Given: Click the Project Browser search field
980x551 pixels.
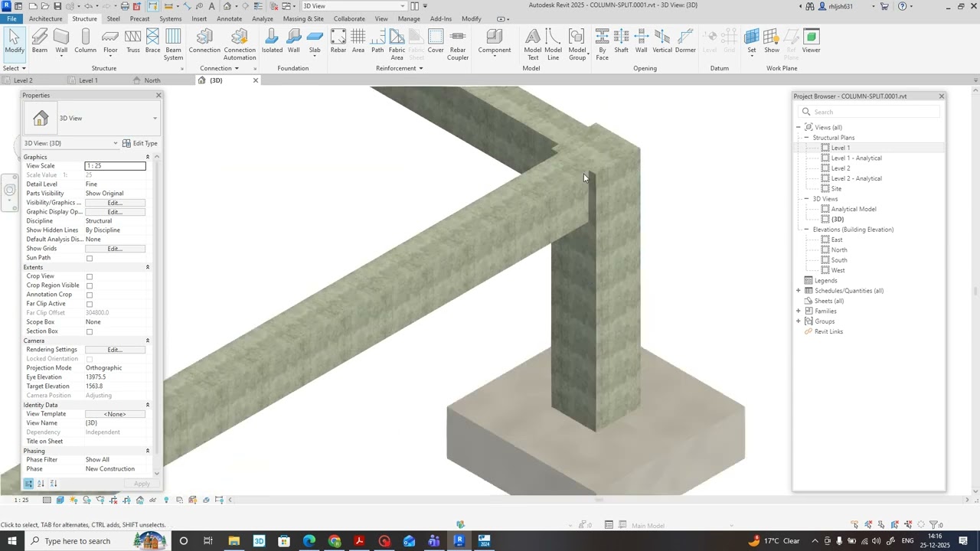Looking at the screenshot, I should point(869,112).
